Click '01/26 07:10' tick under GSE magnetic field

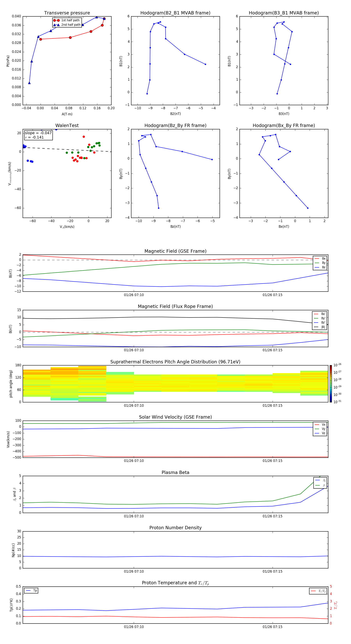click(134, 295)
